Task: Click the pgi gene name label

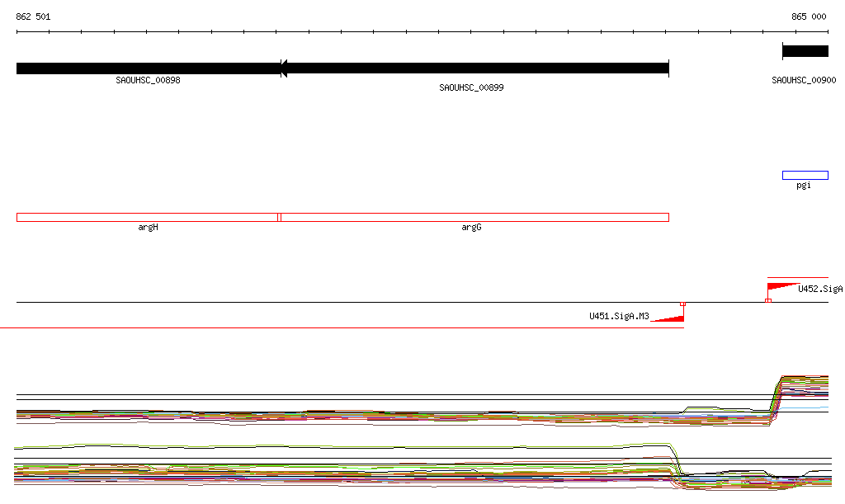Action: [804, 186]
